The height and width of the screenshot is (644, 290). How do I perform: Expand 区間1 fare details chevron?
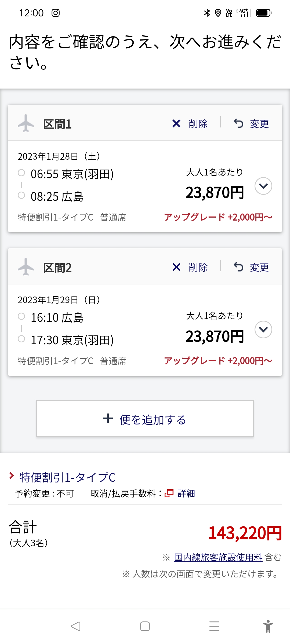pos(263,186)
